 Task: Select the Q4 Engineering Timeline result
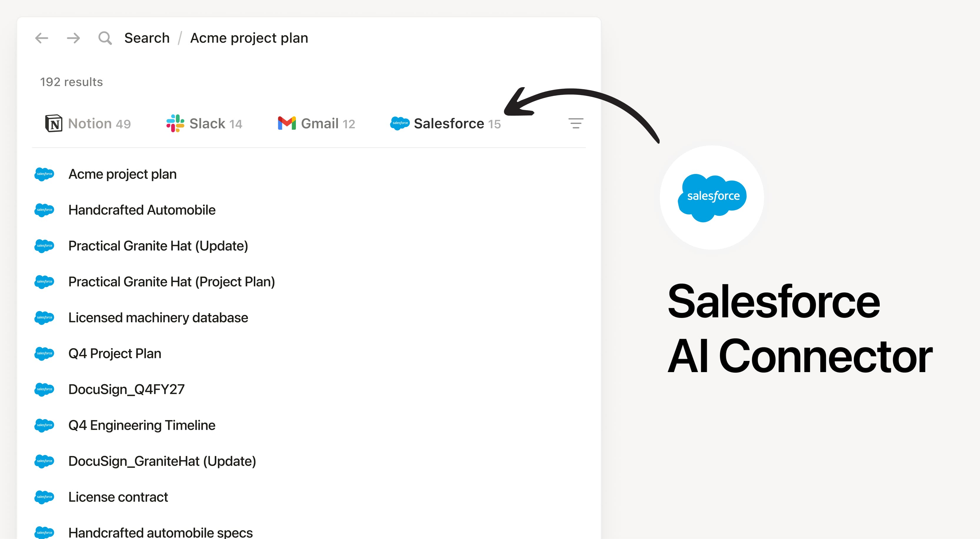[142, 425]
